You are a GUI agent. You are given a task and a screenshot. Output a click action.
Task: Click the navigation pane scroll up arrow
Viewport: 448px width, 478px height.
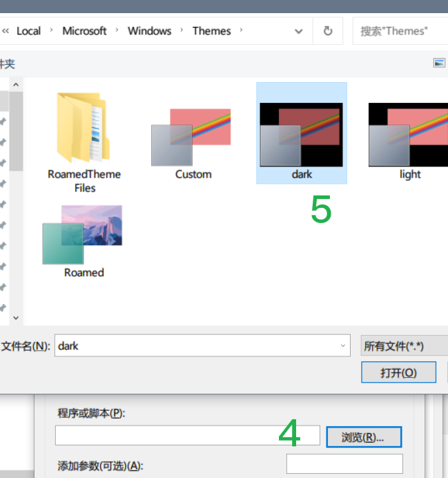click(x=16, y=85)
